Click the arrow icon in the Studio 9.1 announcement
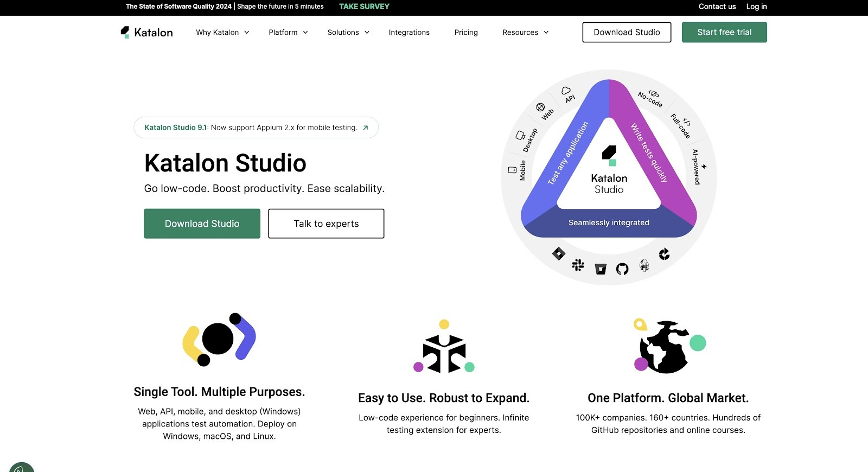Viewport: 868px width, 472px height. [366, 128]
